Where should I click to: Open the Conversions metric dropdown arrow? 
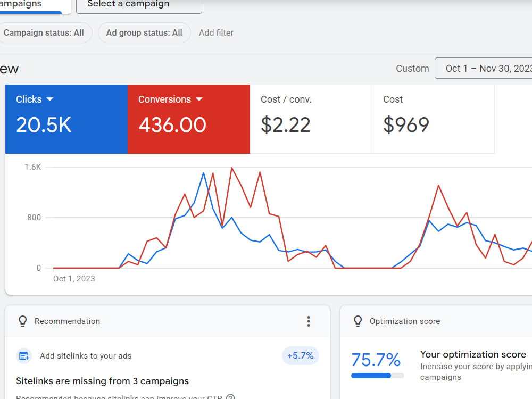click(x=199, y=99)
